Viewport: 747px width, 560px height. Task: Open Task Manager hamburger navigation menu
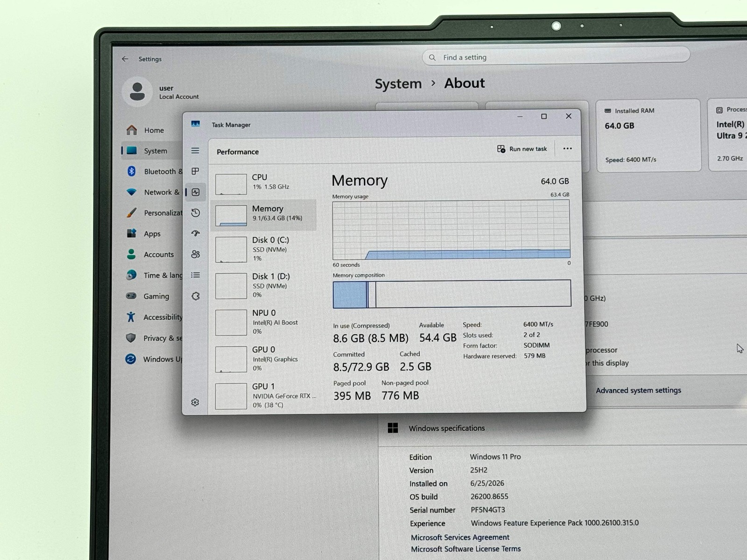pos(195,151)
